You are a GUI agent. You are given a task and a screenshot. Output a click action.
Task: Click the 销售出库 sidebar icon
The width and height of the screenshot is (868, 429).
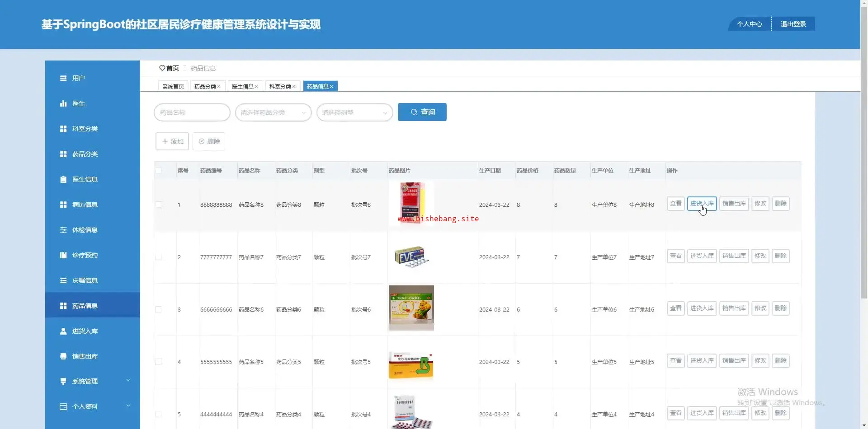pyautogui.click(x=63, y=356)
